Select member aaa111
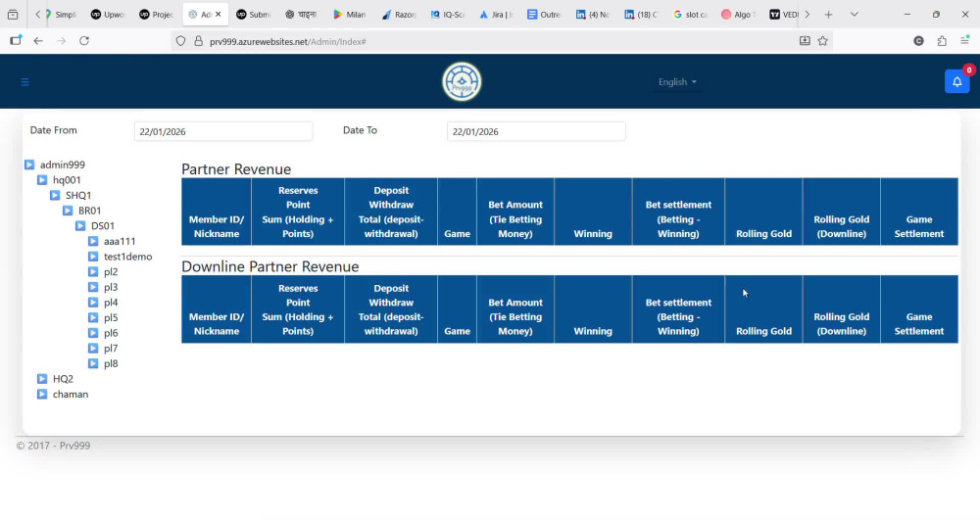Image resolution: width=980 pixels, height=520 pixels. point(120,241)
